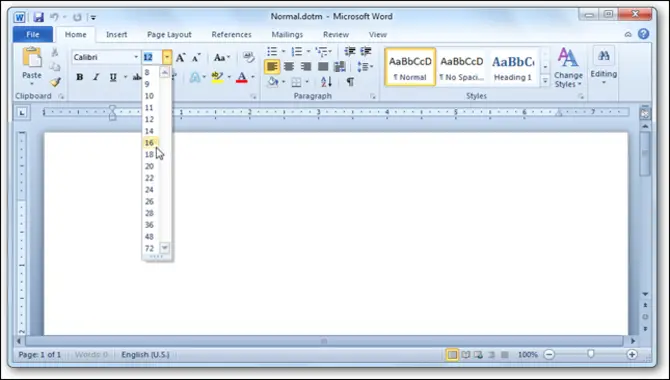Click the Show/Hide paragraph marks icon
This screenshot has height=380, width=670.
350,81
